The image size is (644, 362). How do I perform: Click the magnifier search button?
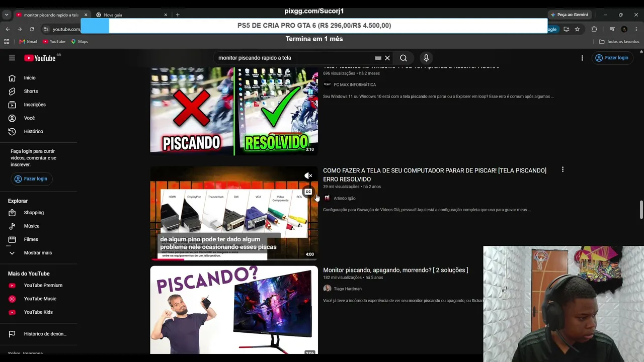(x=404, y=58)
